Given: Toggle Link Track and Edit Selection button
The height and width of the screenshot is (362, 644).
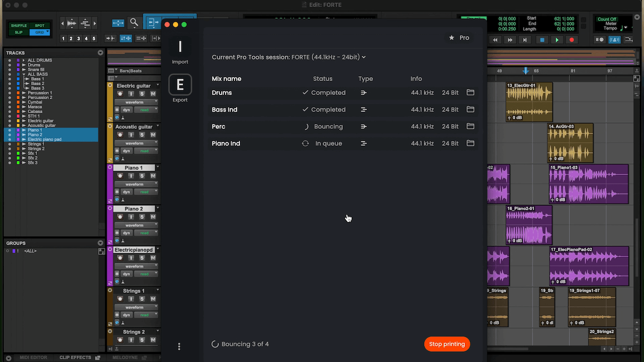Looking at the screenshot, I should pos(141,39).
